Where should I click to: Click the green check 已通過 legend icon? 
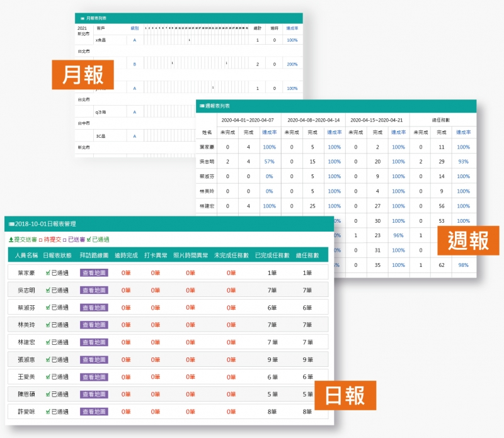coord(89,240)
